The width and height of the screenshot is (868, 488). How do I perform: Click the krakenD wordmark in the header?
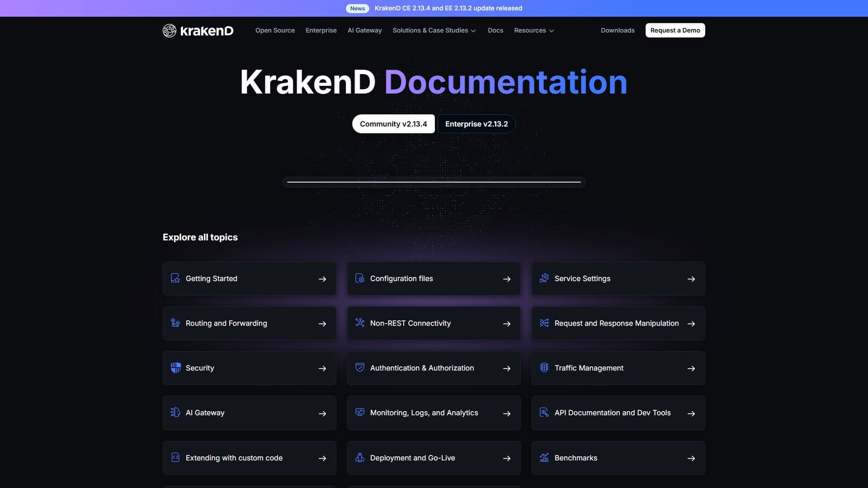[x=207, y=31]
